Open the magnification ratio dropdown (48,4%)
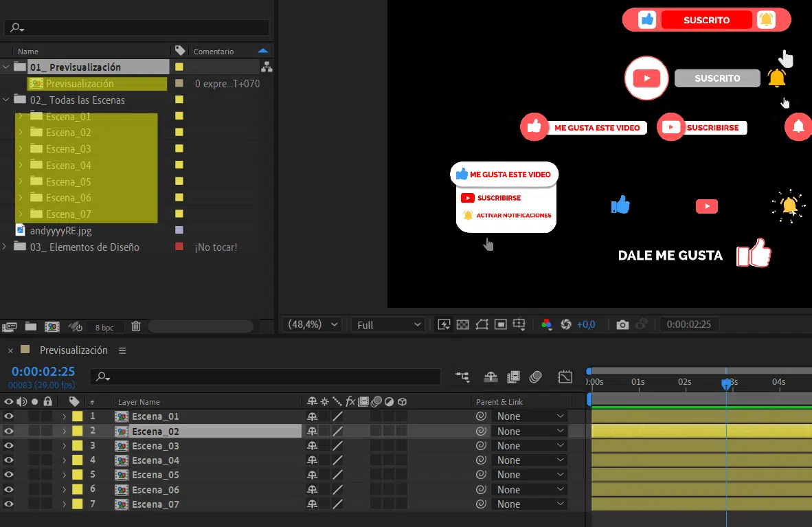 313,324
